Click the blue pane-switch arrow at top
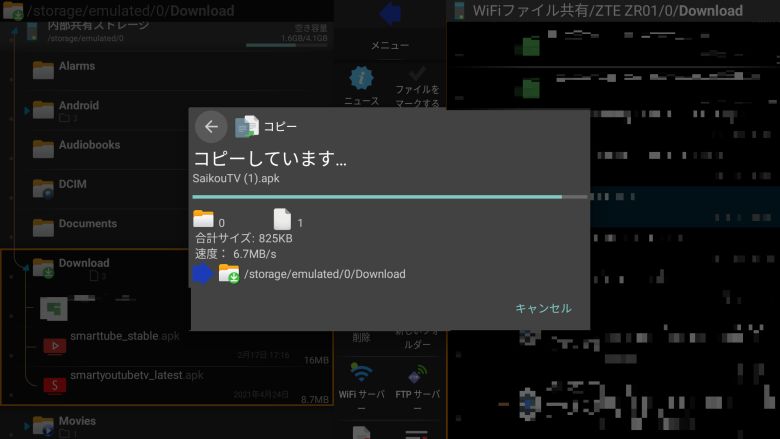780x439 pixels. tap(390, 14)
